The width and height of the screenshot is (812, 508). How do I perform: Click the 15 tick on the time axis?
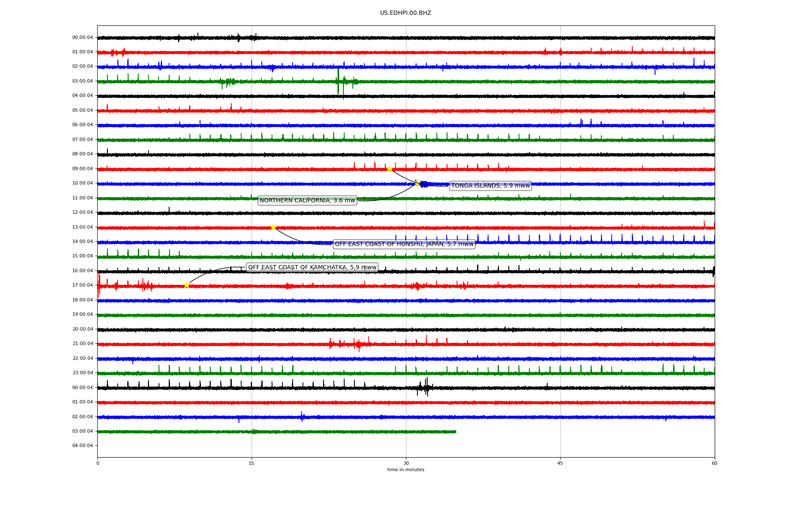[252, 463]
